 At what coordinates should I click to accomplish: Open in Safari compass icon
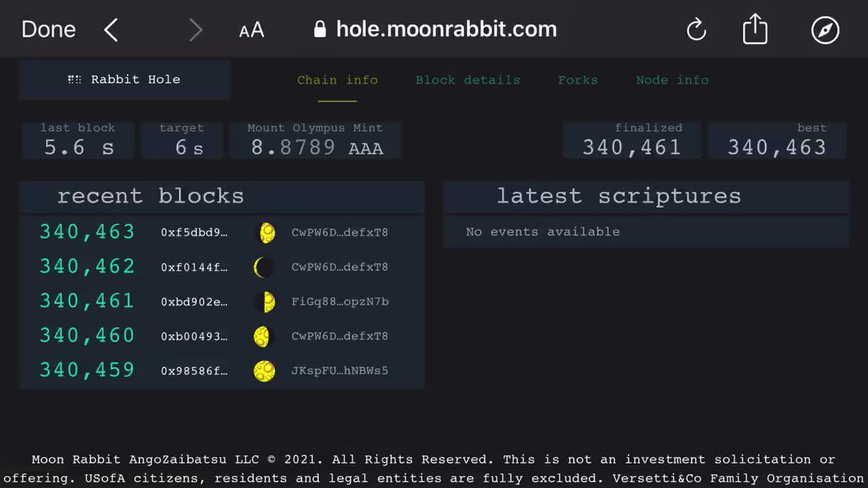pos(825,30)
